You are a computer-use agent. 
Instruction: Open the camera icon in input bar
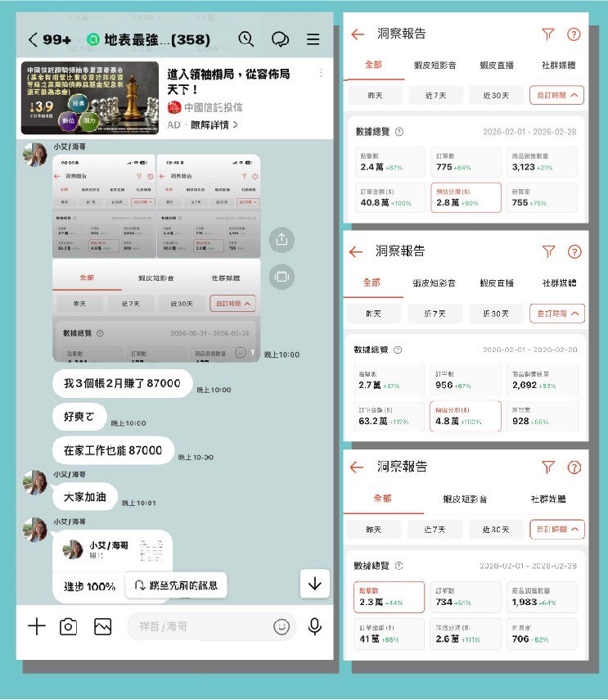point(68,626)
